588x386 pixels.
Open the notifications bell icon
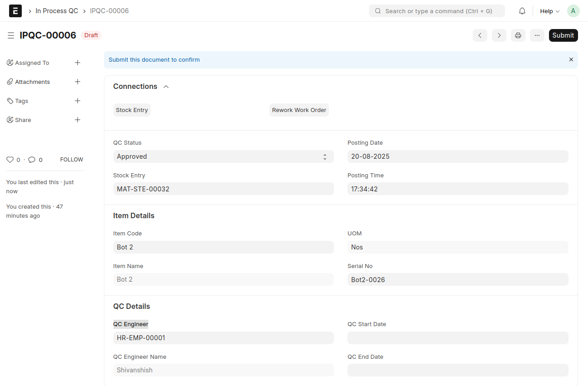click(x=522, y=11)
